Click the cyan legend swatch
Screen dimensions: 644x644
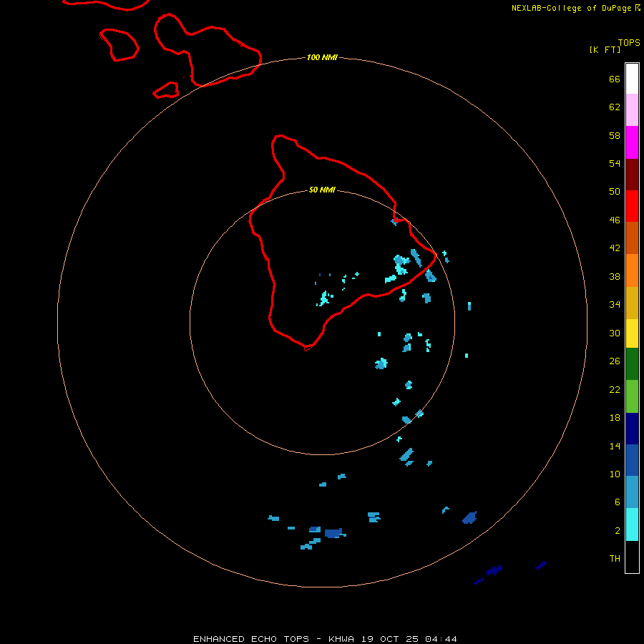(x=632, y=525)
